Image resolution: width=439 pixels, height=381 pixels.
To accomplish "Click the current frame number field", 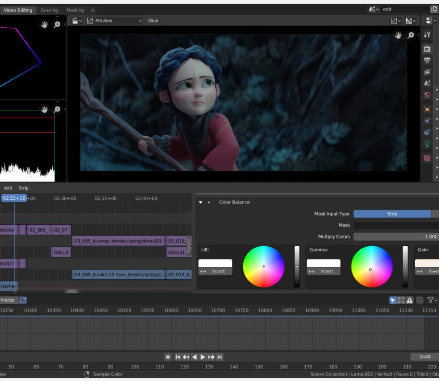I will (x=424, y=357).
